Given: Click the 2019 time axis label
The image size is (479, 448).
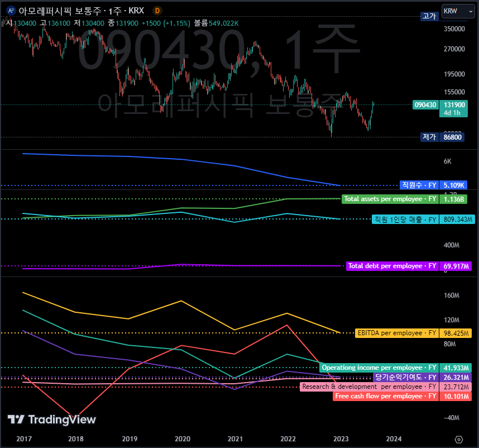Looking at the screenshot, I should [130, 439].
